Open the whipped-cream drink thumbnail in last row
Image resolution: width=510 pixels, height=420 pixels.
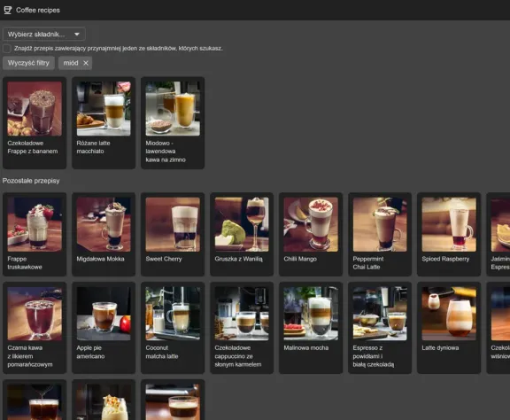pos(104,402)
